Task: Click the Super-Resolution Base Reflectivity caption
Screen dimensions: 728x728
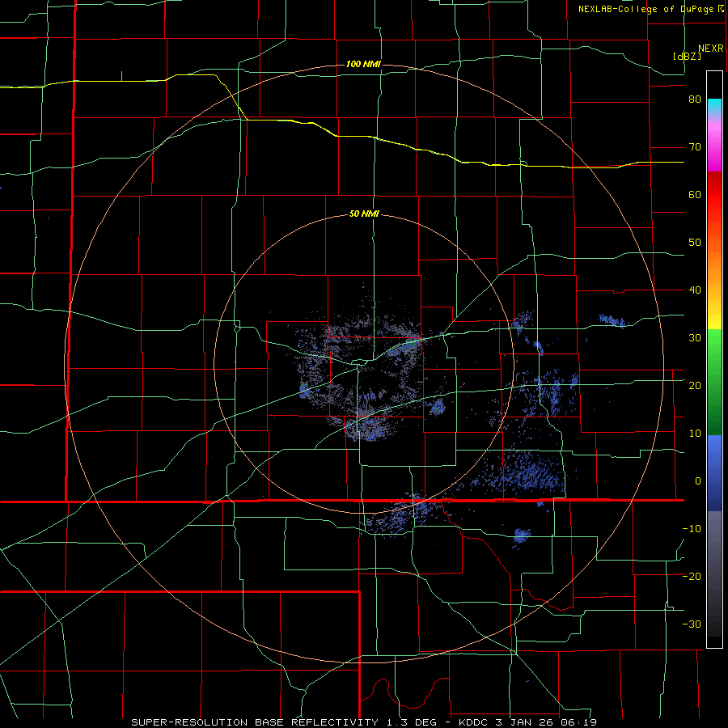Action: 363,722
